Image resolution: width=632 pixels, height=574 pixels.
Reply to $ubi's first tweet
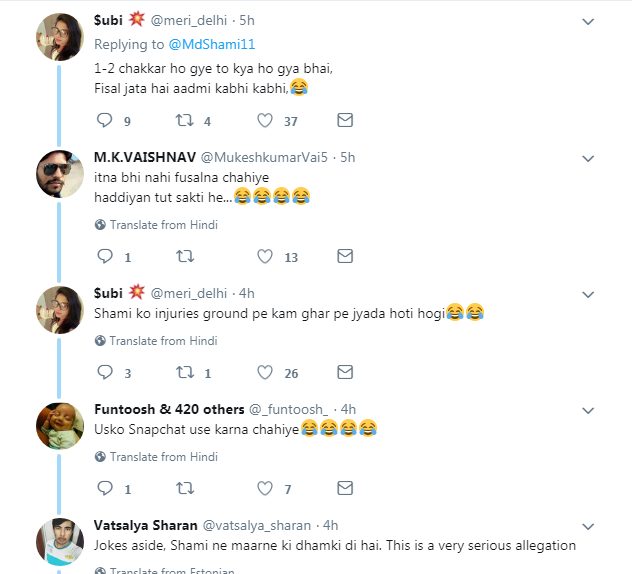pos(105,120)
